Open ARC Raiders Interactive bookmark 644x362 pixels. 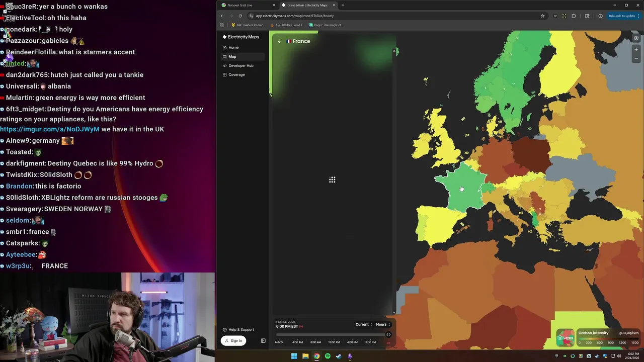[x=248, y=25]
